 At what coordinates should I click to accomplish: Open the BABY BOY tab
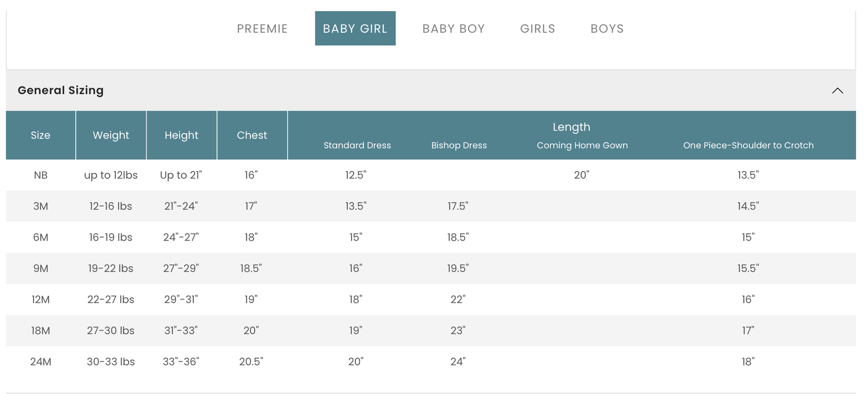click(454, 28)
